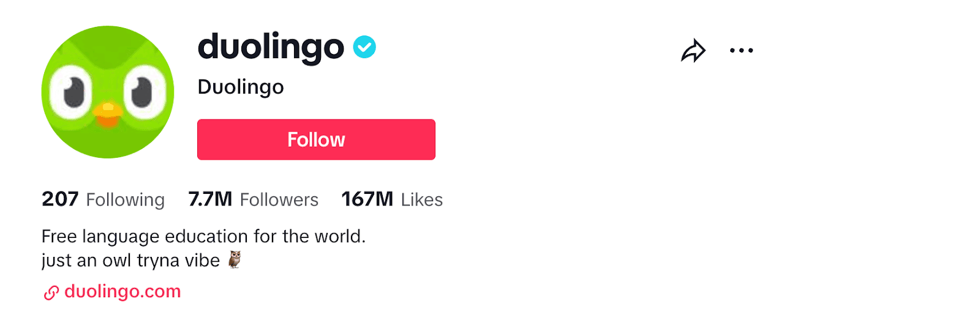Click the chain link icon beside duolingo.com
980x326 pixels.
[x=51, y=293]
